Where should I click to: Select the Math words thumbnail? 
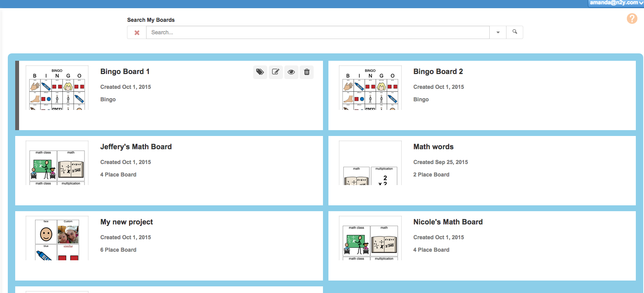tap(370, 163)
